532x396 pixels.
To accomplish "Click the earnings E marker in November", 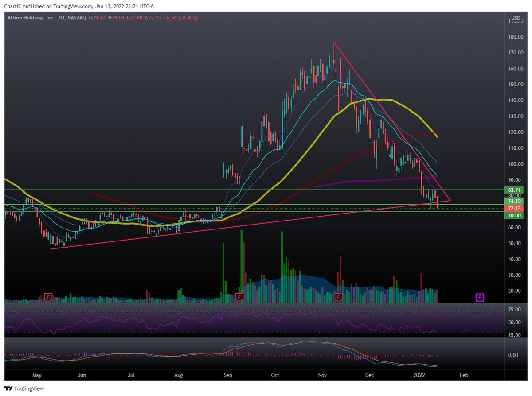I will (339, 297).
